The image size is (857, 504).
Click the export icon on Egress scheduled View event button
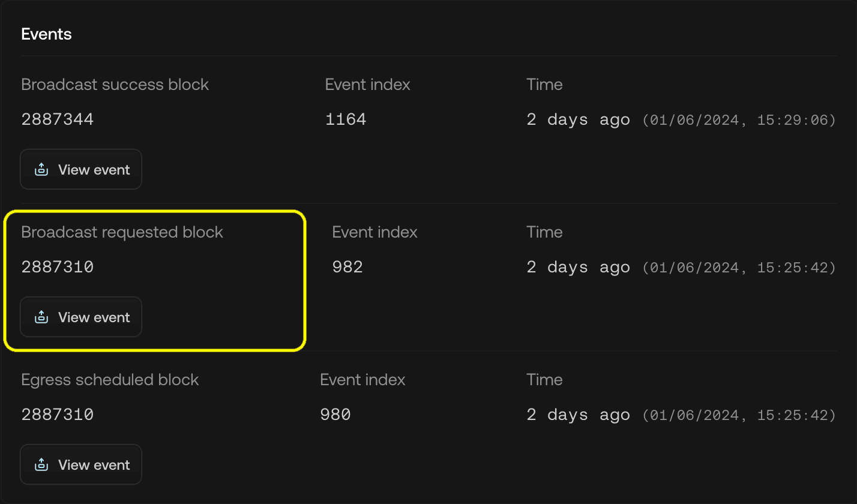pos(41,464)
